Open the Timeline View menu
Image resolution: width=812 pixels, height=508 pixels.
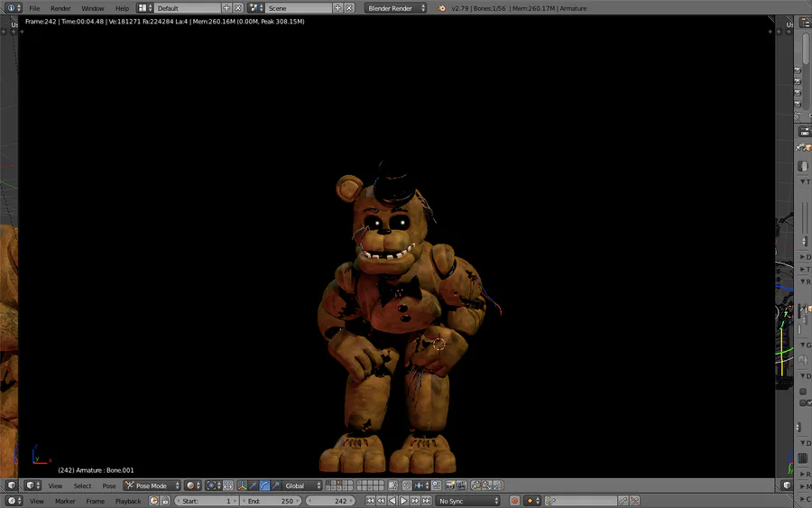point(37,501)
